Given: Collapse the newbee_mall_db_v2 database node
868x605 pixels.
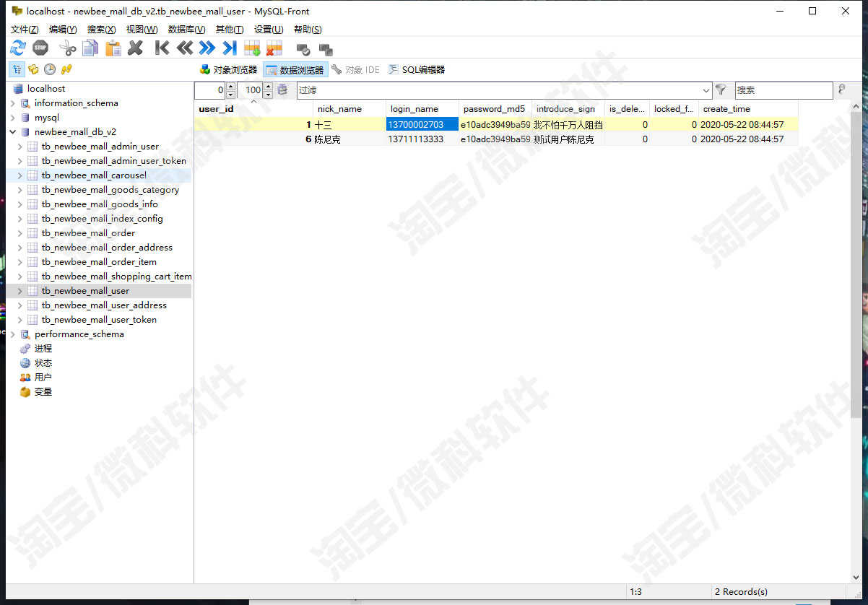Looking at the screenshot, I should pos(13,132).
